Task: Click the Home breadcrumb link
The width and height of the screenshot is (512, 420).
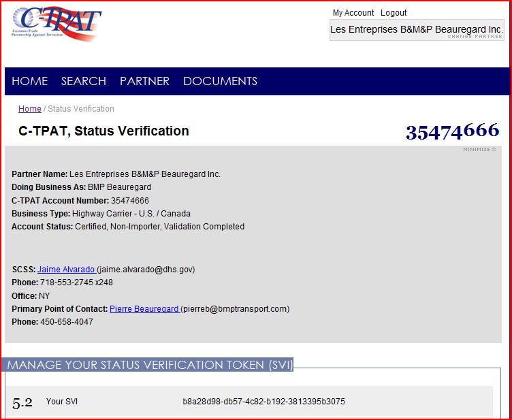Action: (29, 109)
